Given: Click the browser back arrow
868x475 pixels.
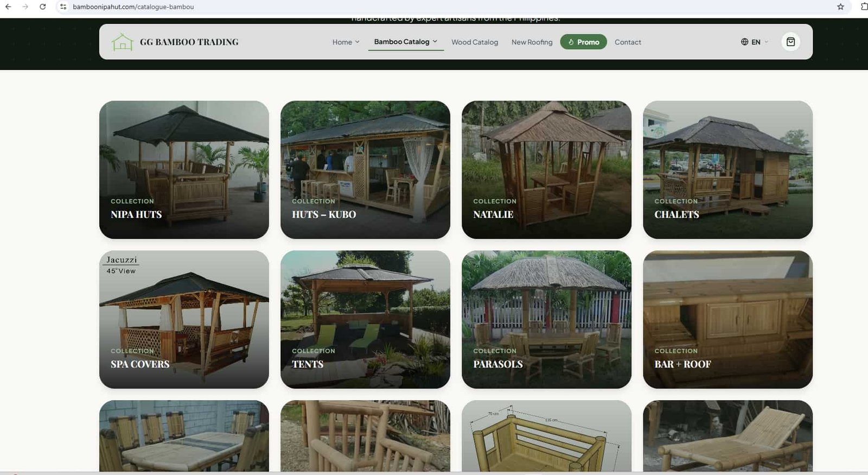Looking at the screenshot, I should pos(8,7).
